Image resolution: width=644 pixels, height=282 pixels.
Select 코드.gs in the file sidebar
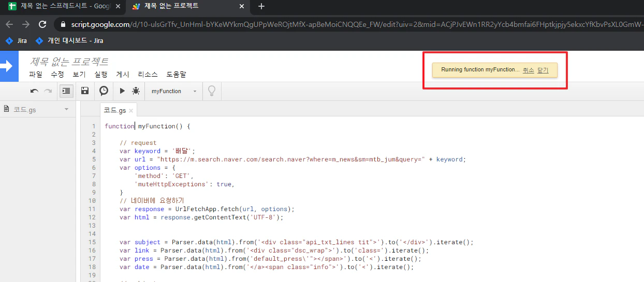click(25, 109)
